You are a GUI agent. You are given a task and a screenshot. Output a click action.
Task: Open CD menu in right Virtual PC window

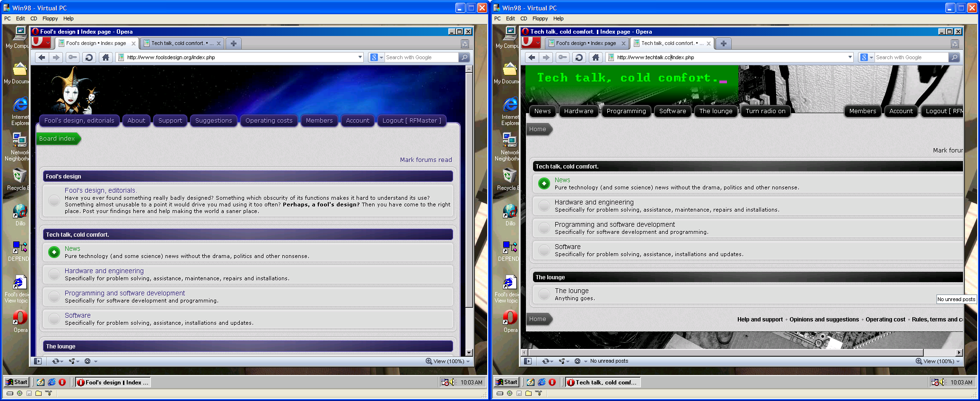point(524,18)
